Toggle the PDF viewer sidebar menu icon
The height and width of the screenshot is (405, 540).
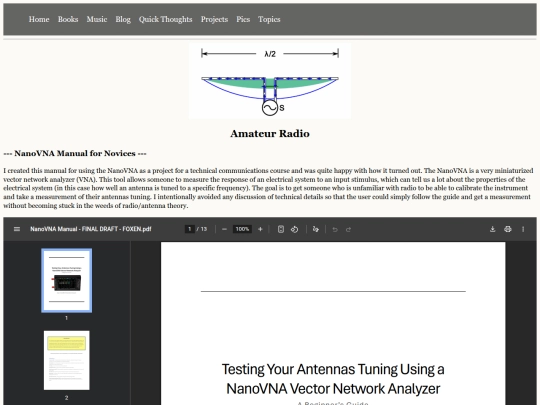click(17, 229)
